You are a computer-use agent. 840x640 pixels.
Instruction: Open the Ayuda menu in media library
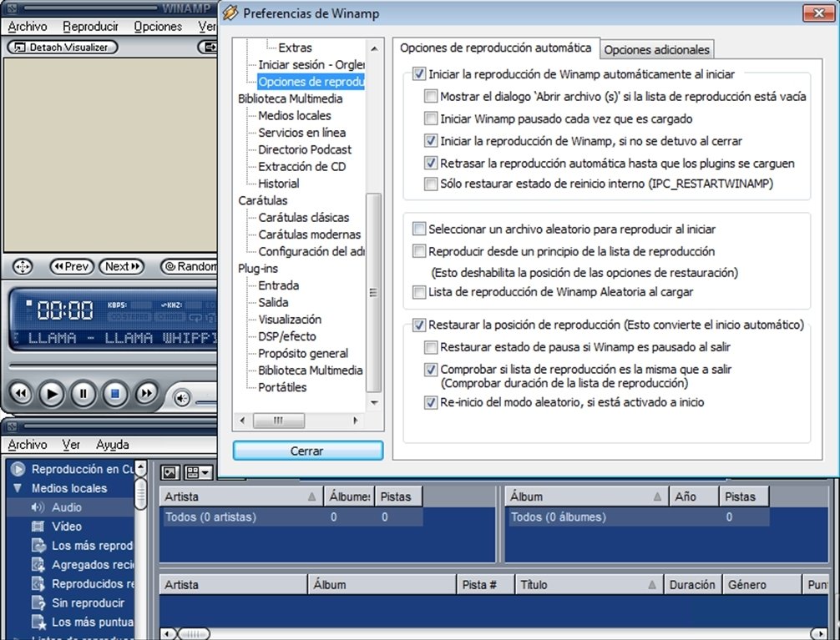pyautogui.click(x=113, y=445)
